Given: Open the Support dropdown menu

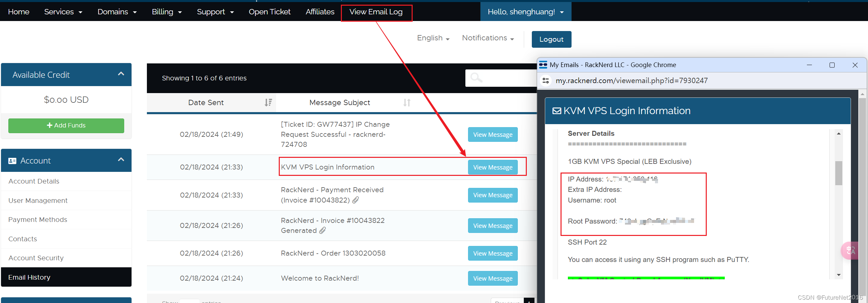Looking at the screenshot, I should point(215,12).
